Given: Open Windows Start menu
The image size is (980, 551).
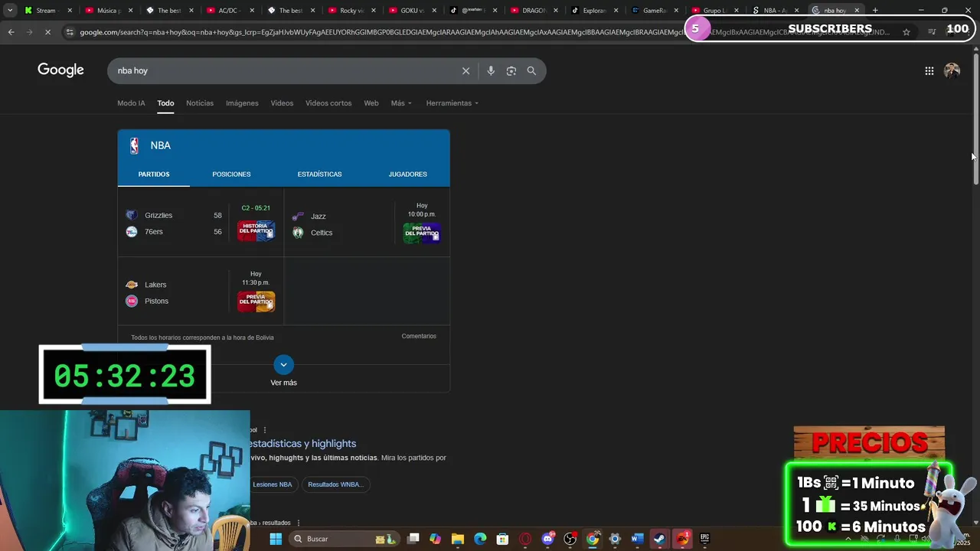Looking at the screenshot, I should coord(276,539).
